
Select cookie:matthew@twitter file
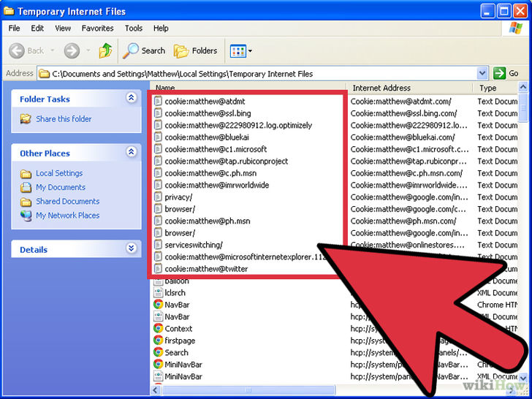tap(206, 269)
